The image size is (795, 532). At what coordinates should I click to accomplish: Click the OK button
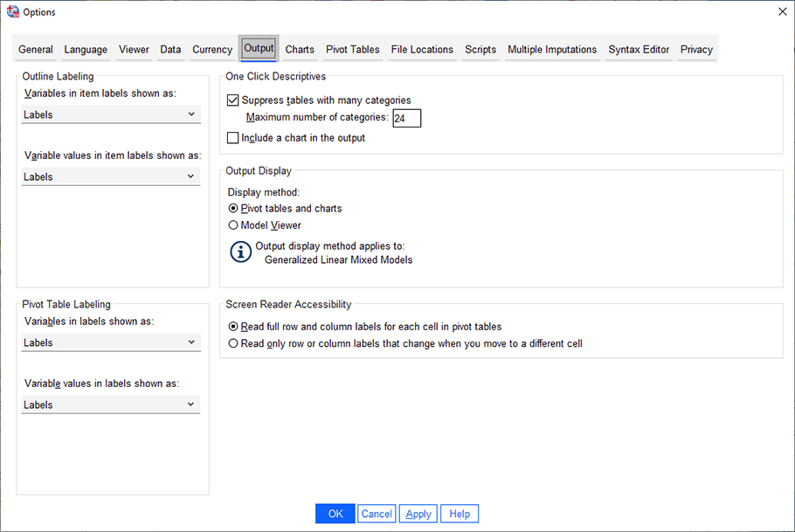click(x=335, y=513)
